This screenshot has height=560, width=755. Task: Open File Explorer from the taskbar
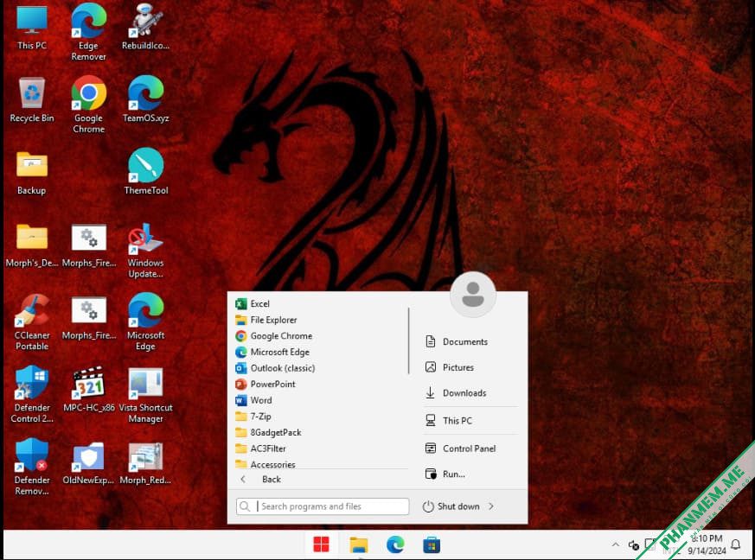point(359,544)
